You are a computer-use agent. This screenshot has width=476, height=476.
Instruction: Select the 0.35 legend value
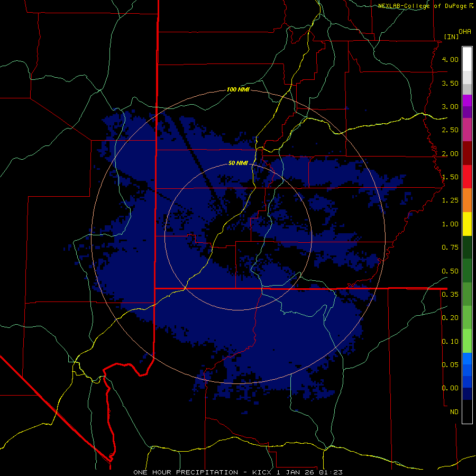click(450, 295)
